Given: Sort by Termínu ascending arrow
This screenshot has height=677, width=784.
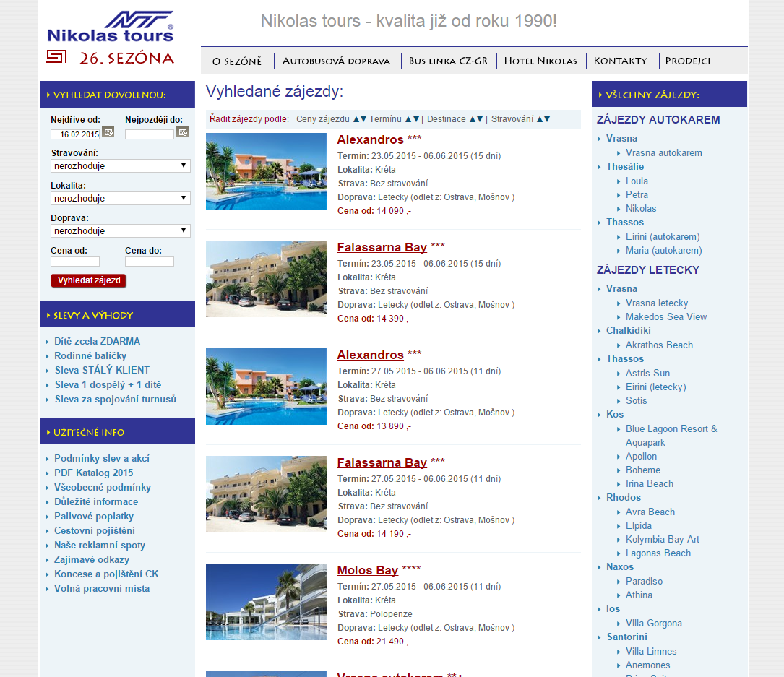Looking at the screenshot, I should tap(408, 119).
